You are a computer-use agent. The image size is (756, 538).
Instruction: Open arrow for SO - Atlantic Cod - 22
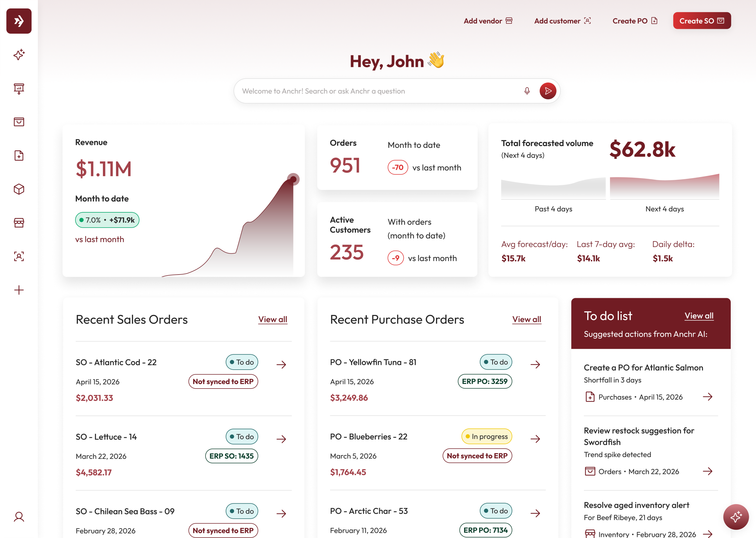tap(281, 364)
